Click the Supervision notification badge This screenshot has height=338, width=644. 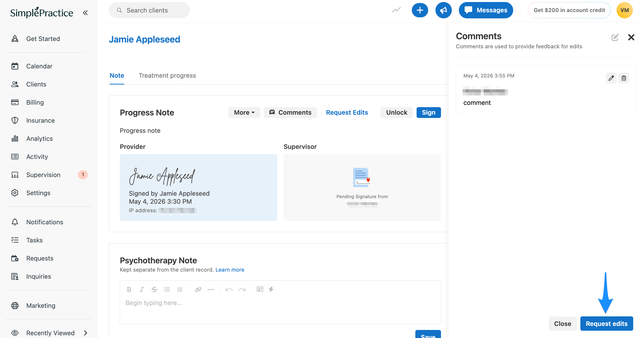[x=83, y=175]
